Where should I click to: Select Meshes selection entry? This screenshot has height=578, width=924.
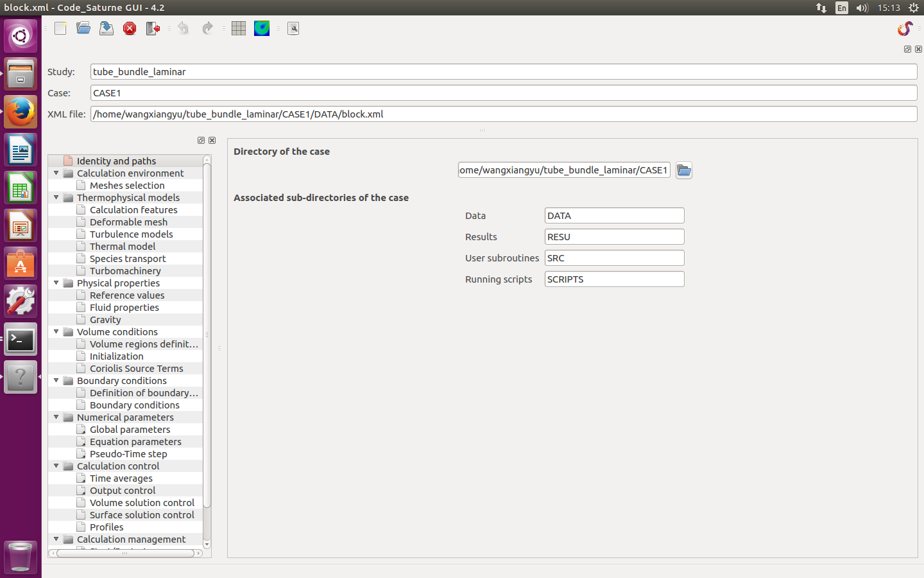[x=127, y=186]
